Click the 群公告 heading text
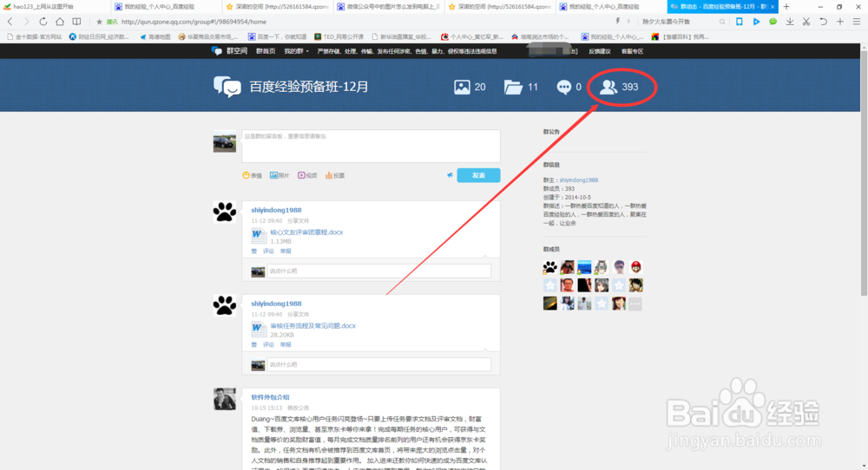The width and height of the screenshot is (868, 470). tap(551, 132)
